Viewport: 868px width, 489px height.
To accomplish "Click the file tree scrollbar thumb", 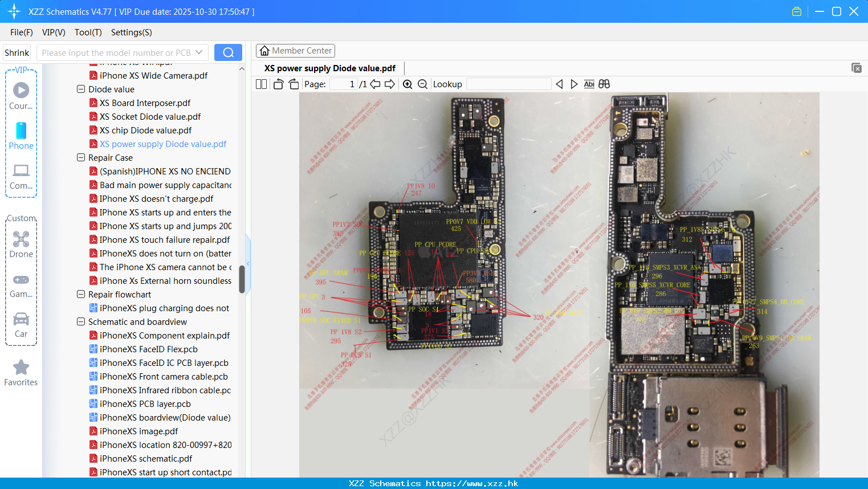I will (x=242, y=279).
